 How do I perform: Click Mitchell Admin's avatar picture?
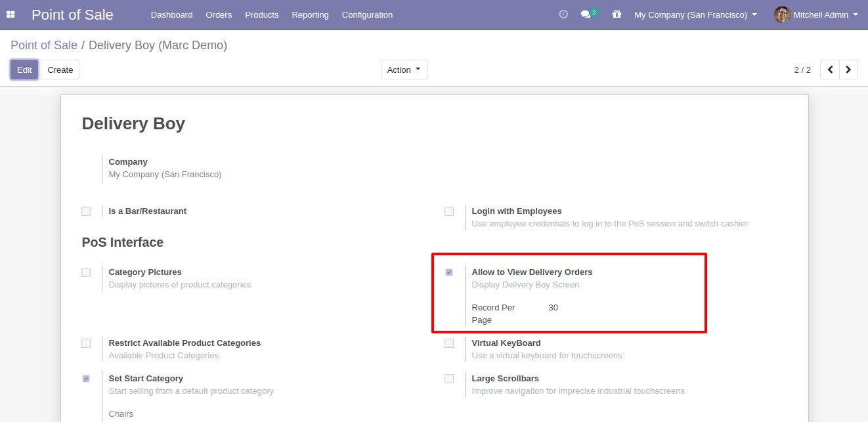coord(782,14)
